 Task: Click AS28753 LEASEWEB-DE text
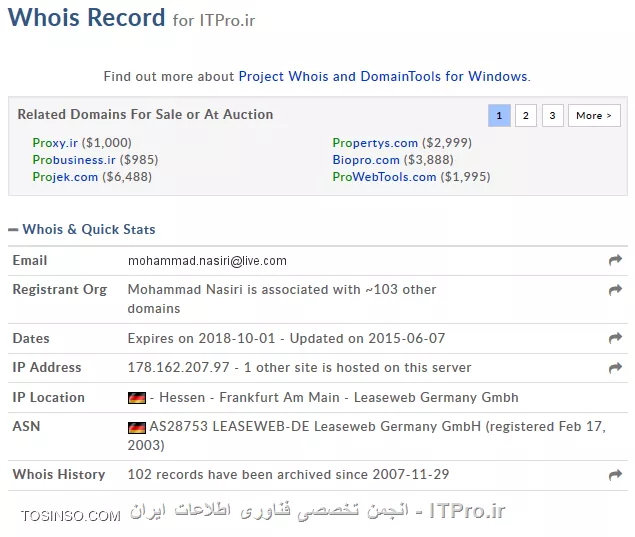(x=229, y=426)
